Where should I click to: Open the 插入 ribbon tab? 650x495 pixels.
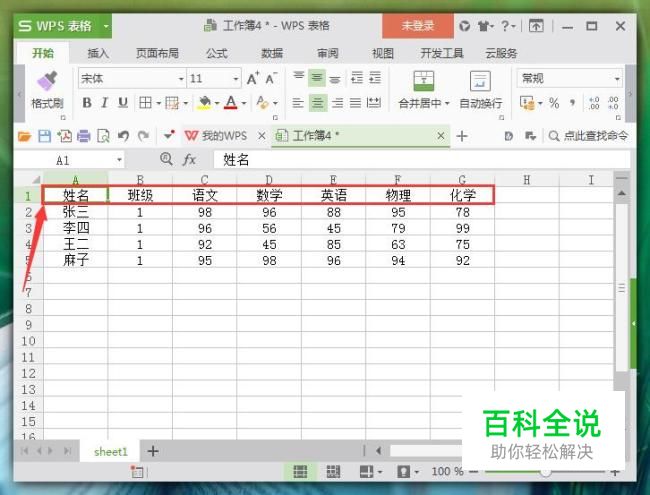(x=98, y=53)
